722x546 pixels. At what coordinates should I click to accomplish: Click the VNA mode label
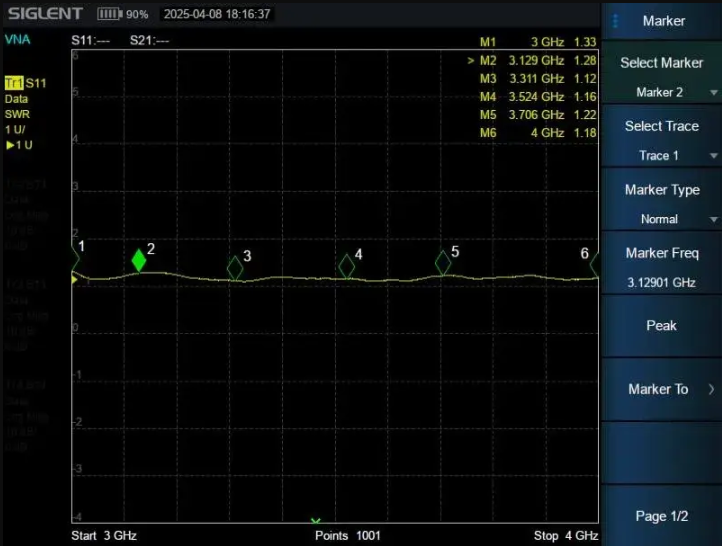(x=17, y=39)
